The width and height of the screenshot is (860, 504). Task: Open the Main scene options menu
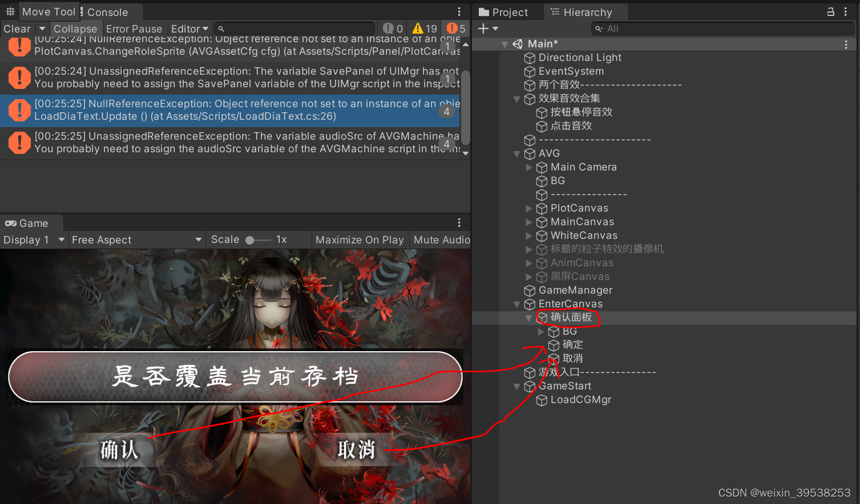coord(846,44)
